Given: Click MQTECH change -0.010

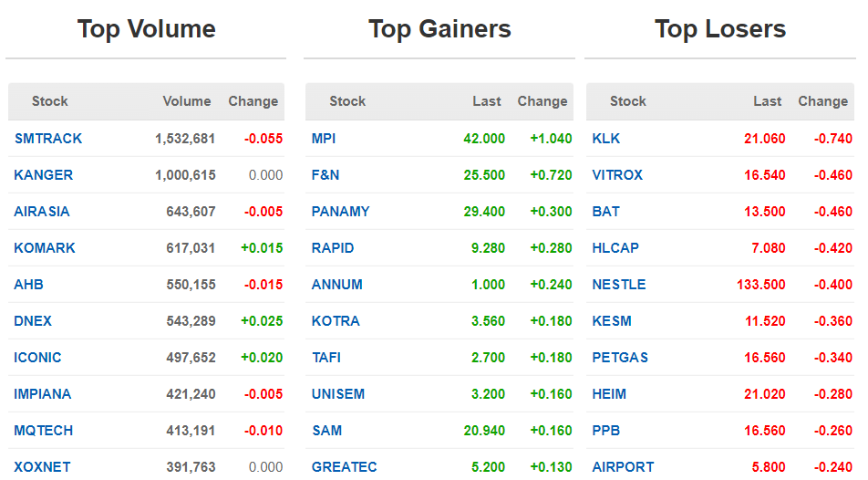Looking at the screenshot, I should pos(263,431).
